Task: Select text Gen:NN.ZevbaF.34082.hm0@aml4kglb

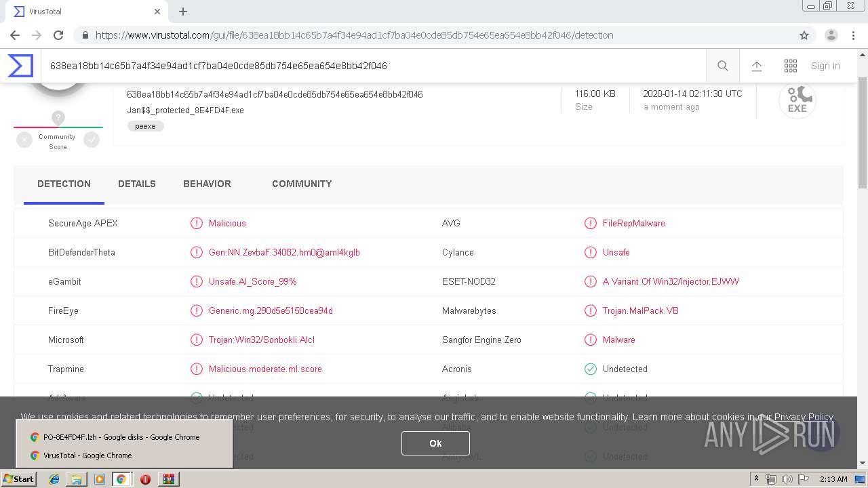Action: pos(284,252)
